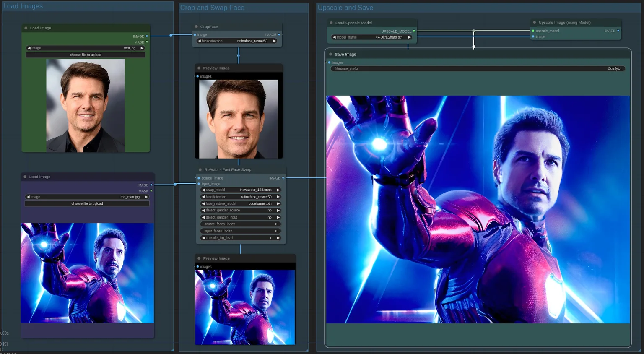This screenshot has width=644, height=354.
Task: Click the upscale_model input port on Upscale Image
Action: [533, 31]
